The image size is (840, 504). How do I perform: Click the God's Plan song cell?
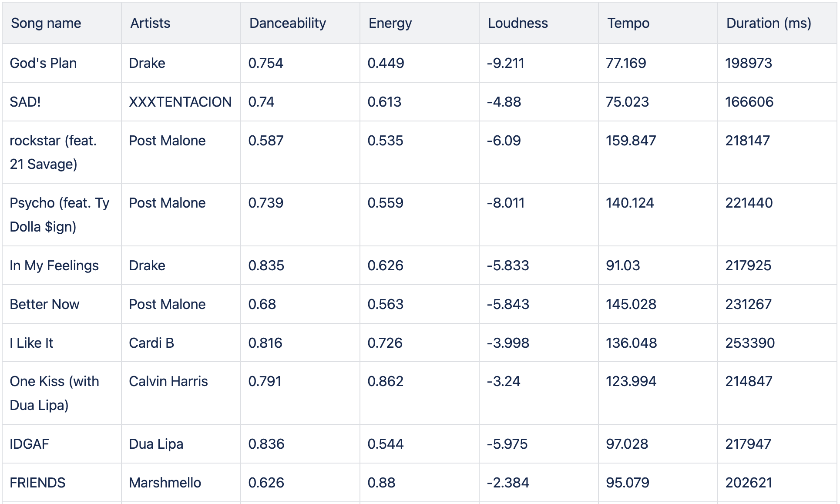coord(43,63)
